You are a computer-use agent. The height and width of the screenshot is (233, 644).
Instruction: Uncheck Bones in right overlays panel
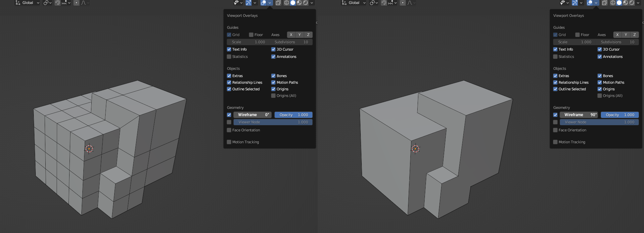(600, 76)
